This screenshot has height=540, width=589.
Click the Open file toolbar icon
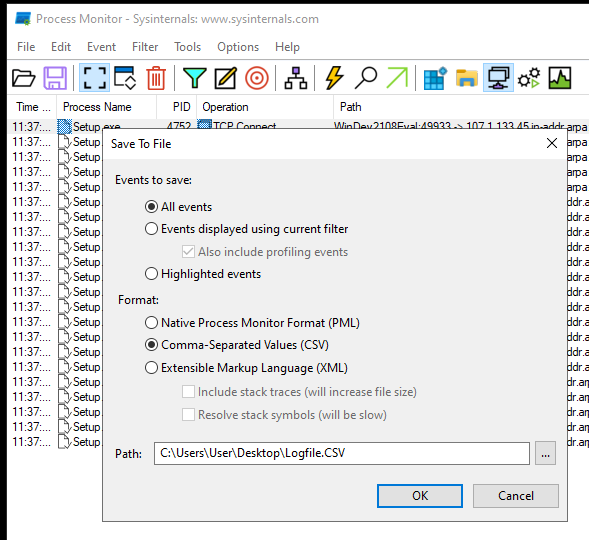[24, 78]
